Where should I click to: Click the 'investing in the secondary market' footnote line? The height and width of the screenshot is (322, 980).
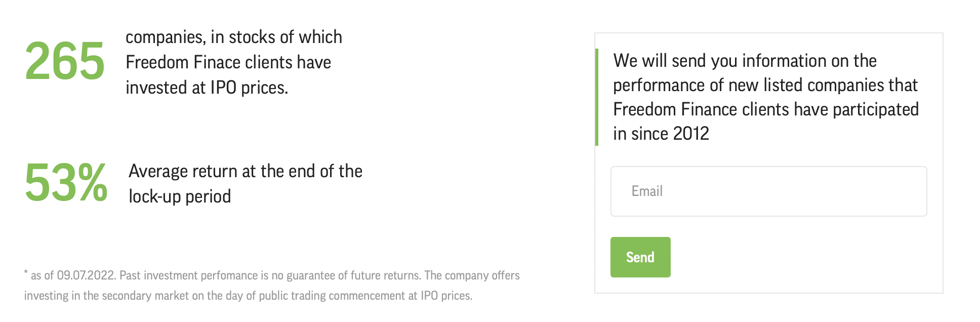tap(248, 296)
